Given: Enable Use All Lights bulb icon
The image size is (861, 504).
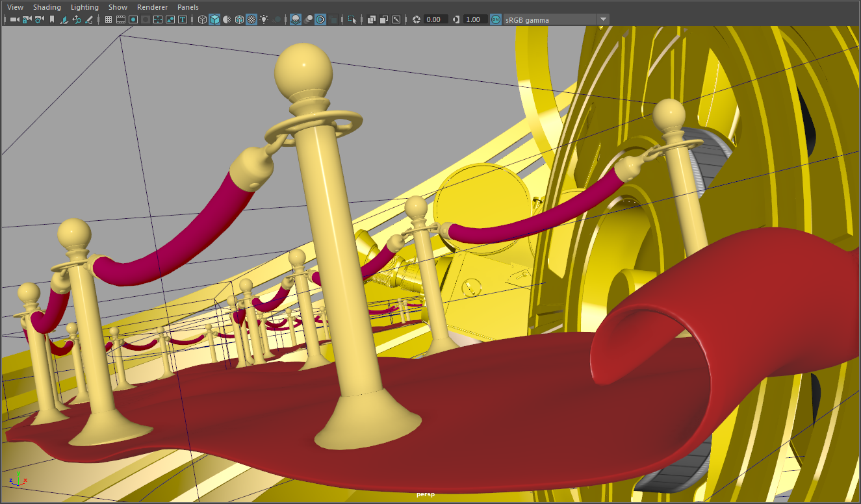Looking at the screenshot, I should (x=264, y=19).
